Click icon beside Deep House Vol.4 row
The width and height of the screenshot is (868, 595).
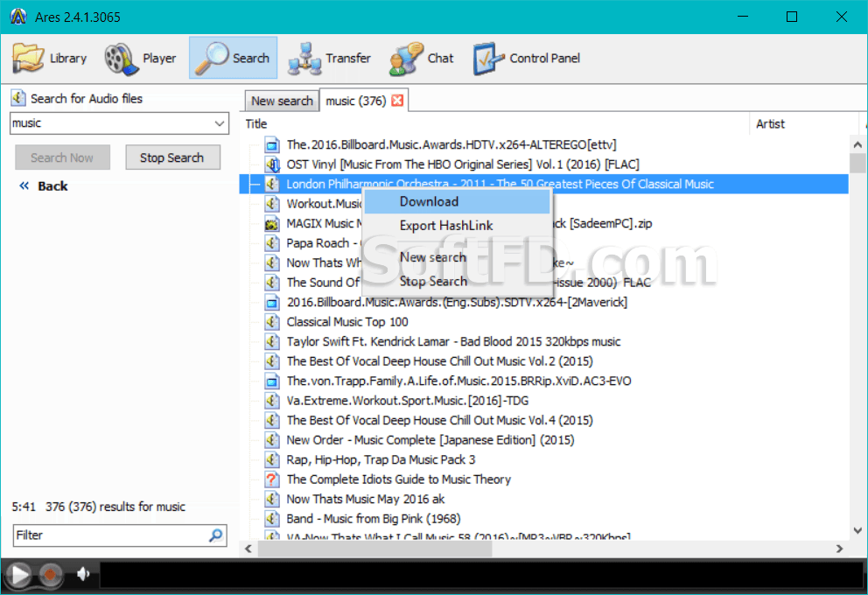[272, 420]
